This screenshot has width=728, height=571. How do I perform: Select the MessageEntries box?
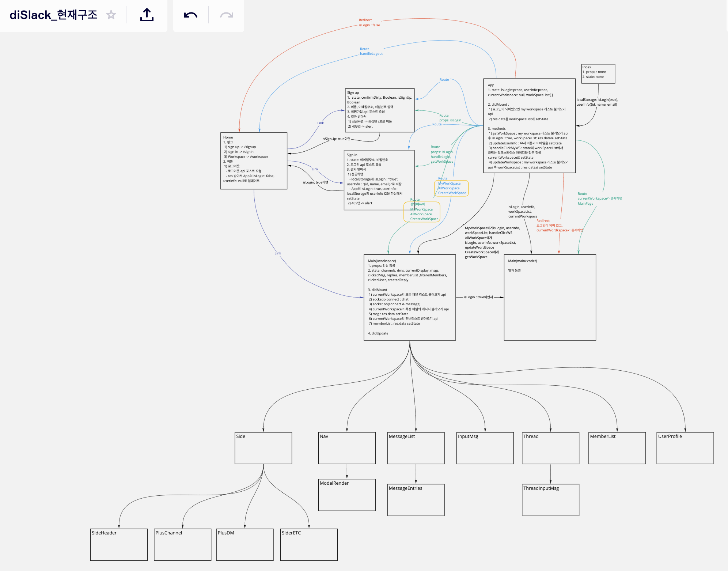416,500
